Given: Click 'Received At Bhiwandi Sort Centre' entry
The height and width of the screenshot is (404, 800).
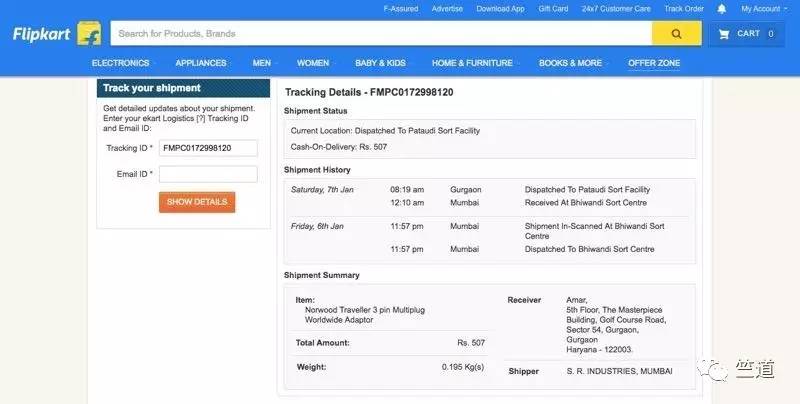Looking at the screenshot, I should tap(586, 203).
